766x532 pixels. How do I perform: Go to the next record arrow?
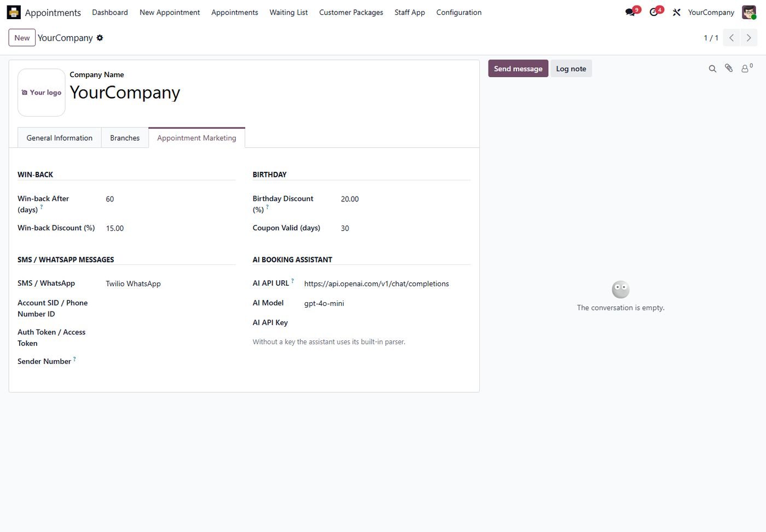[749, 38]
